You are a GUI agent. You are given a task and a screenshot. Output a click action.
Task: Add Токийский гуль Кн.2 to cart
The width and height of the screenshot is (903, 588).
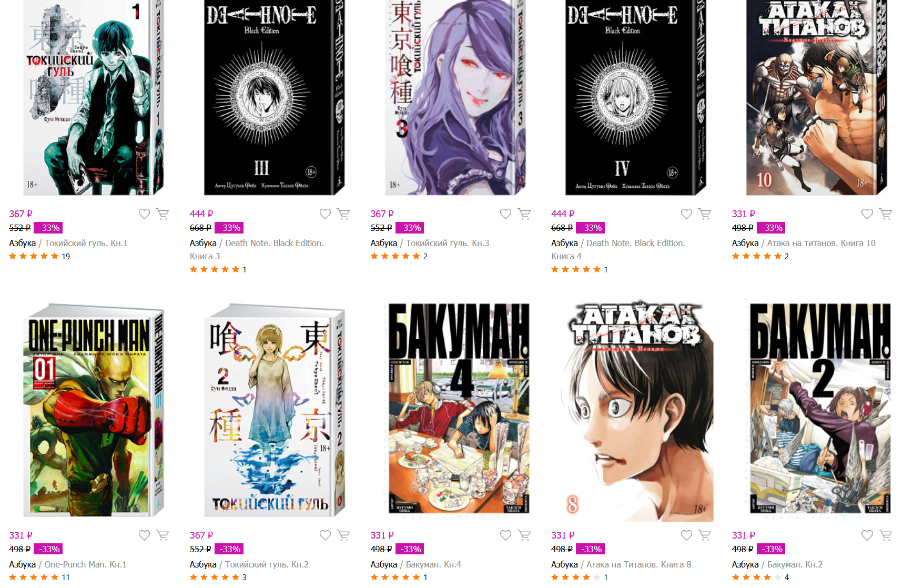click(x=343, y=535)
